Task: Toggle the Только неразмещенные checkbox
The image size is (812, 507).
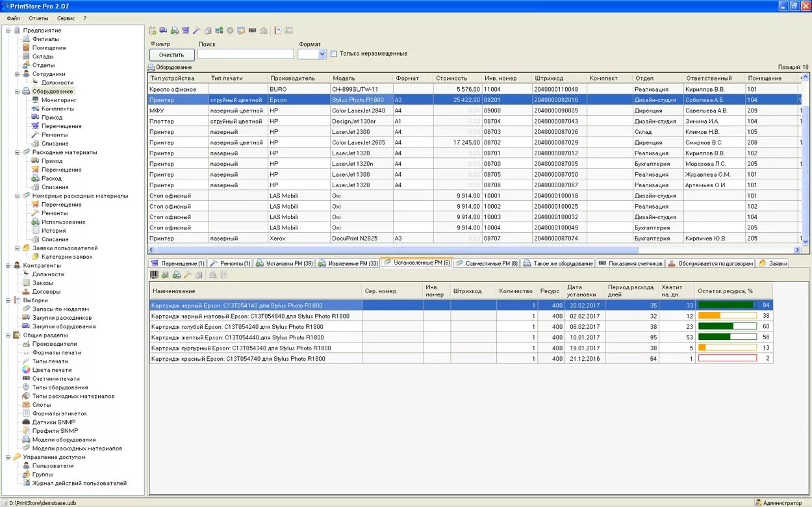Action: click(x=334, y=54)
